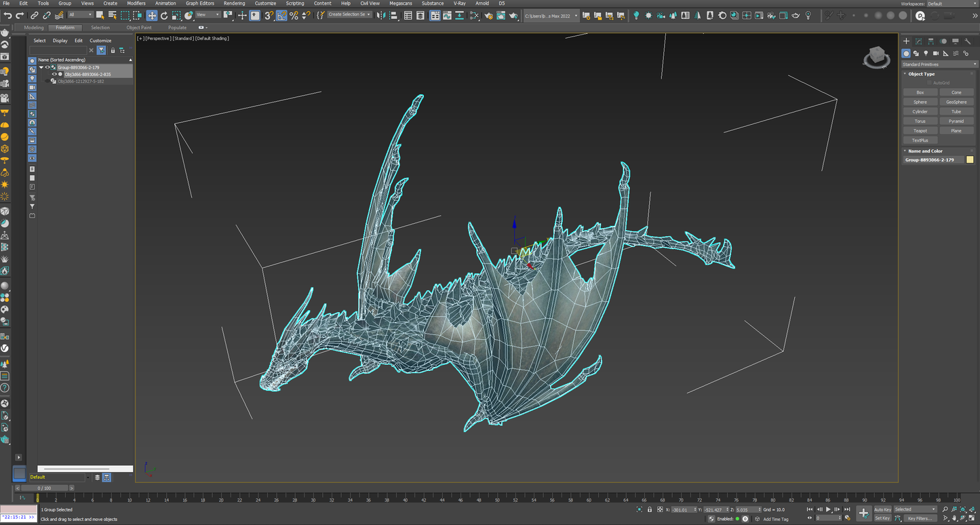Image resolution: width=980 pixels, height=525 pixels.
Task: Open the Create tab plus icon
Action: pyautogui.click(x=906, y=41)
